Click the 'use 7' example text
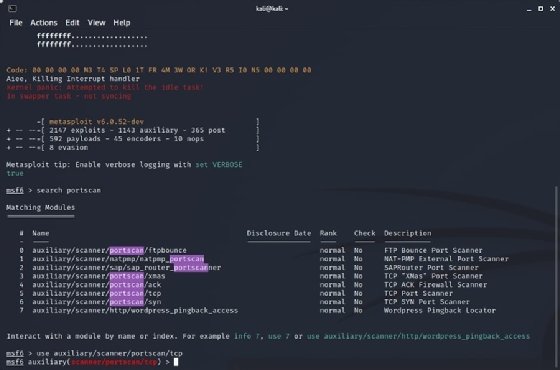 tap(278, 336)
